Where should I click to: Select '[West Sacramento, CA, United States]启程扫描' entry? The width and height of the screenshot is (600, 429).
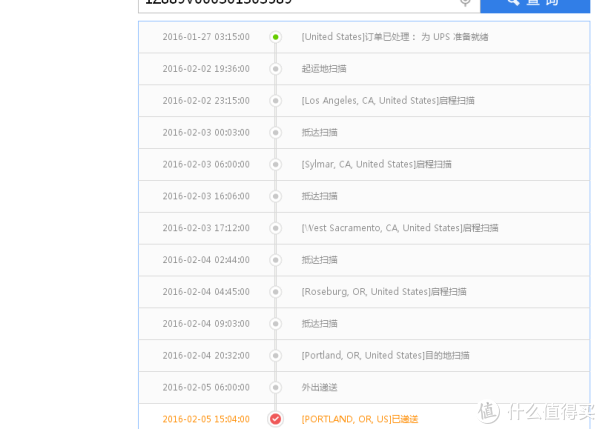400,228
